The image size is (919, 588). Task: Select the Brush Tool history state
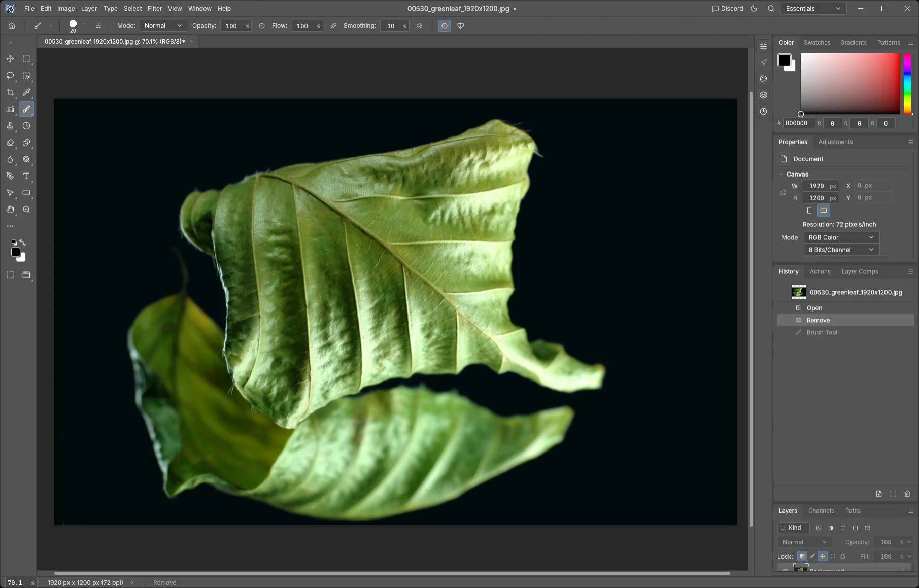pos(845,332)
